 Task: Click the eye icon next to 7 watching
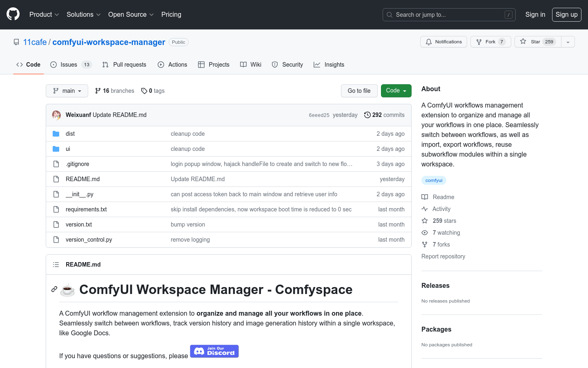click(x=425, y=233)
